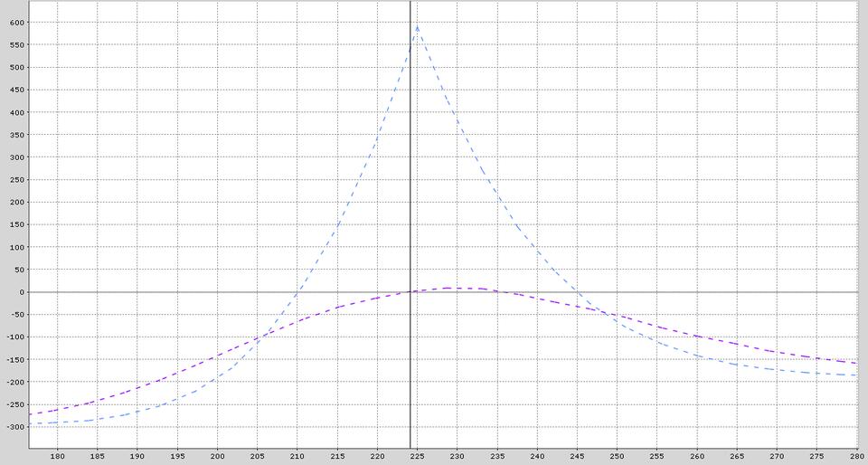The width and height of the screenshot is (868, 465).
Task: Click the 245 price label on the bottom axis
Action: click(578, 456)
